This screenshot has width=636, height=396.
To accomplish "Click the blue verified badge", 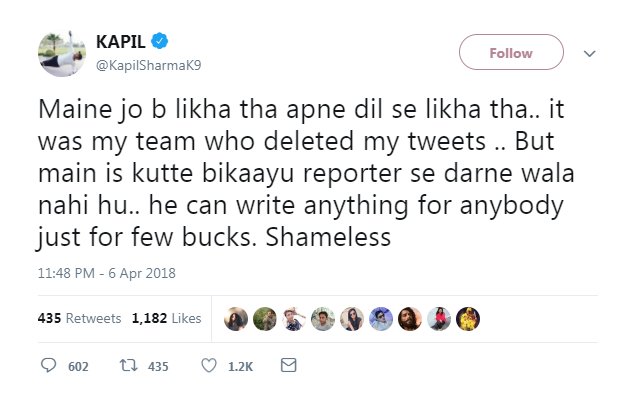I will coord(159,41).
